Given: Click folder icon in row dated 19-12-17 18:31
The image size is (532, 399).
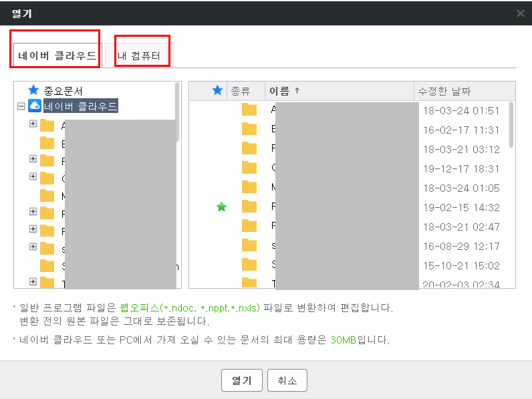Looking at the screenshot, I should point(249,168).
